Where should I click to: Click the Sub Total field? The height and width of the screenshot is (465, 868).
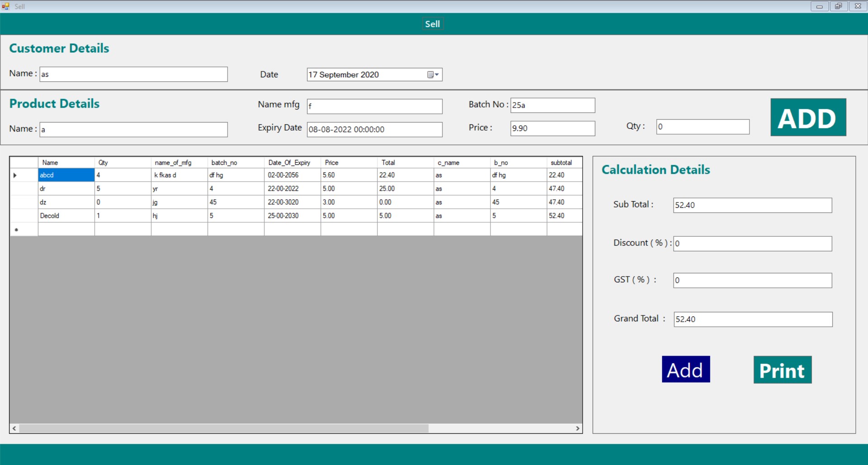pyautogui.click(x=752, y=205)
